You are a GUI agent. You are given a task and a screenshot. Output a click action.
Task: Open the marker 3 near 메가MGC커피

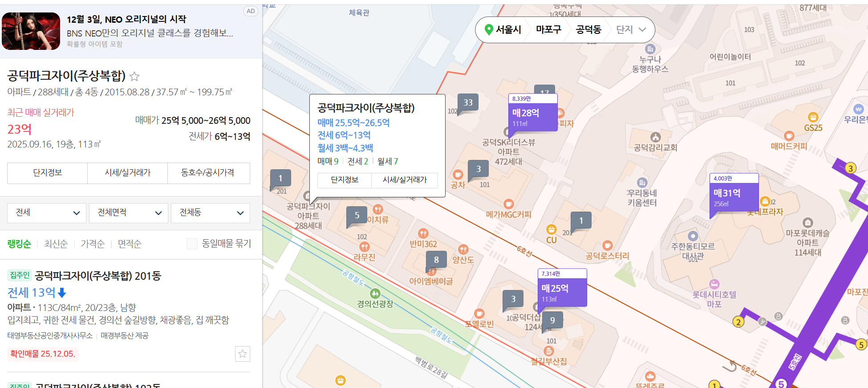click(x=479, y=169)
